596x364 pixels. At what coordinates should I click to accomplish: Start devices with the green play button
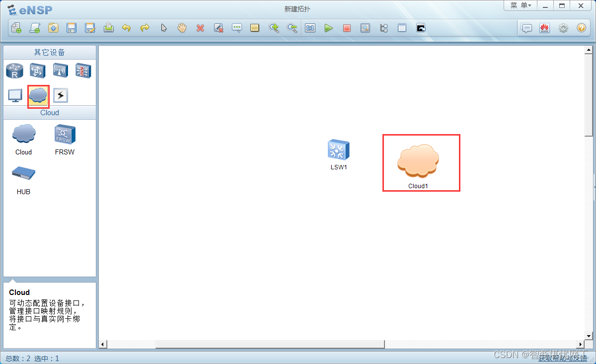click(328, 28)
